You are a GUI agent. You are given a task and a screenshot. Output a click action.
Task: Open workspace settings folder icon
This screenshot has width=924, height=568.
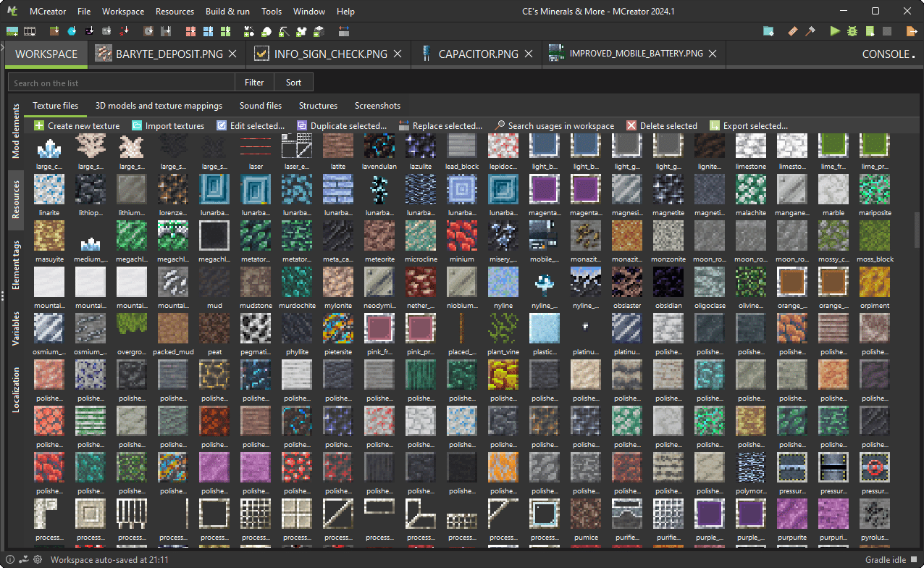point(768,31)
